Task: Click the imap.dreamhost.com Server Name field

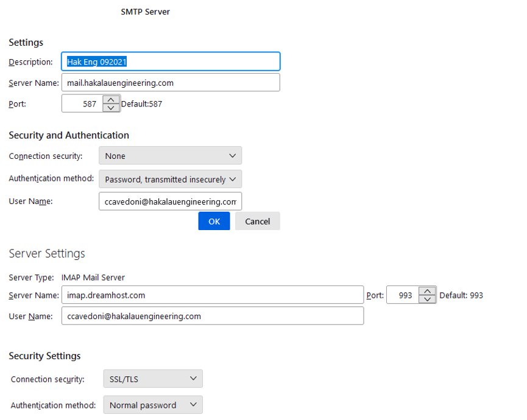Action: pos(212,295)
